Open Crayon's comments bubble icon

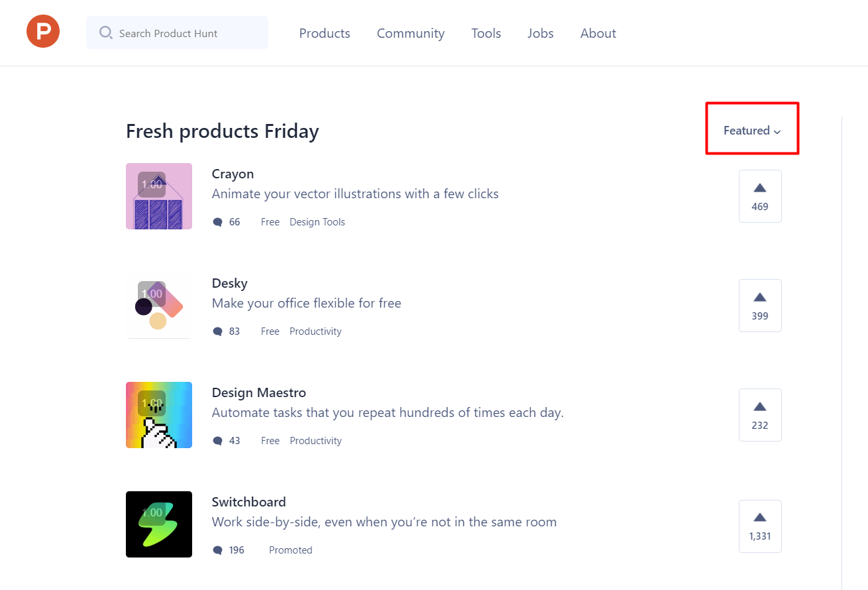pyautogui.click(x=217, y=222)
